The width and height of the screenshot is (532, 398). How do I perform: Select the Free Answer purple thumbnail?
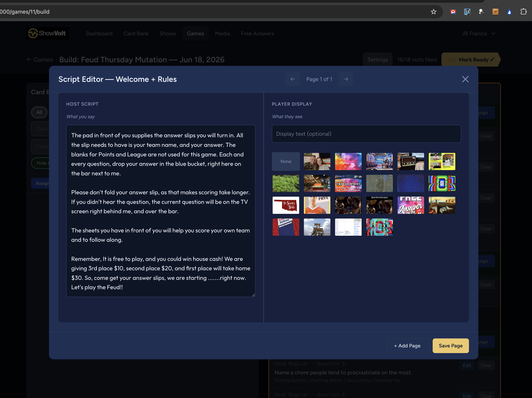pos(411,205)
